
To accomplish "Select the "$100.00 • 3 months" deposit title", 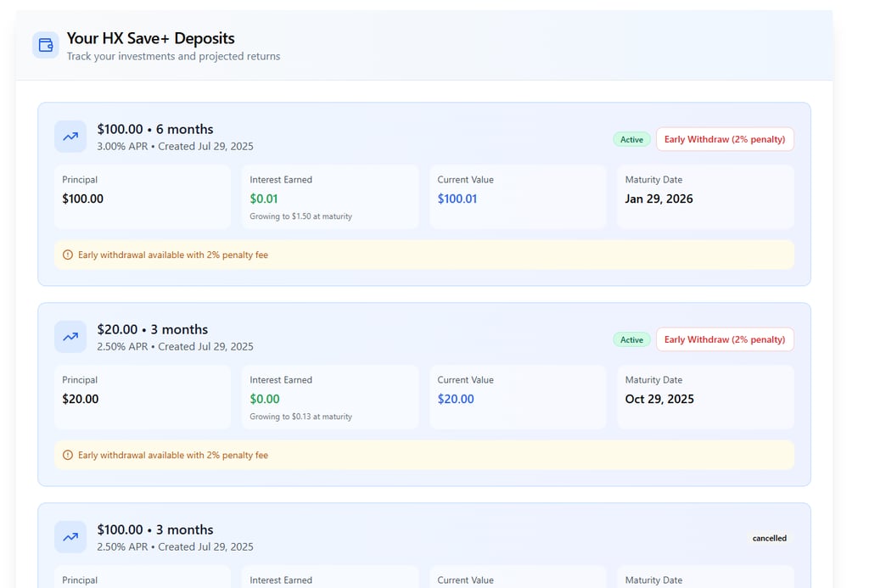I will pos(155,529).
